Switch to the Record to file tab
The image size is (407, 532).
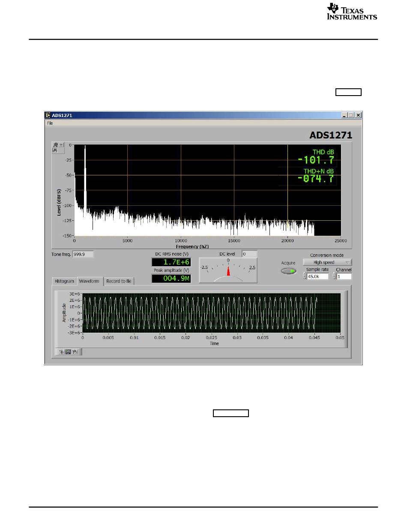119,281
